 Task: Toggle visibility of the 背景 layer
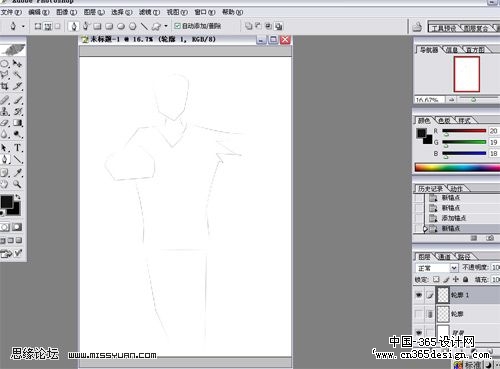coord(419,332)
